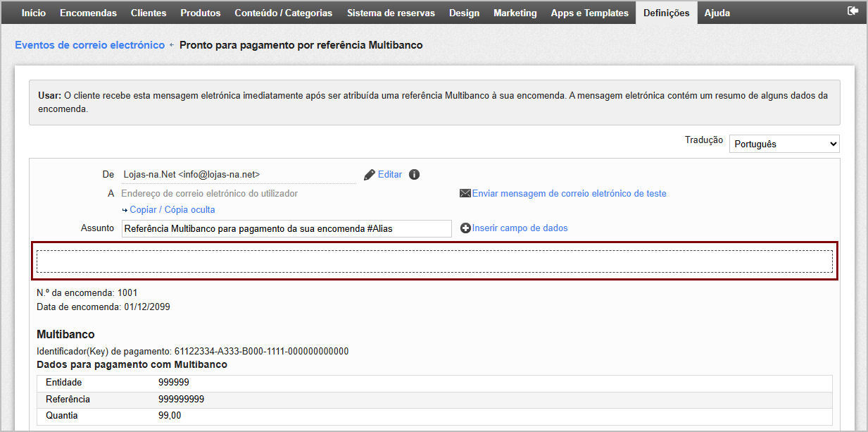Image resolution: width=868 pixels, height=432 pixels.
Task: Click the page title Pronto para pagamento
Action: [301, 45]
